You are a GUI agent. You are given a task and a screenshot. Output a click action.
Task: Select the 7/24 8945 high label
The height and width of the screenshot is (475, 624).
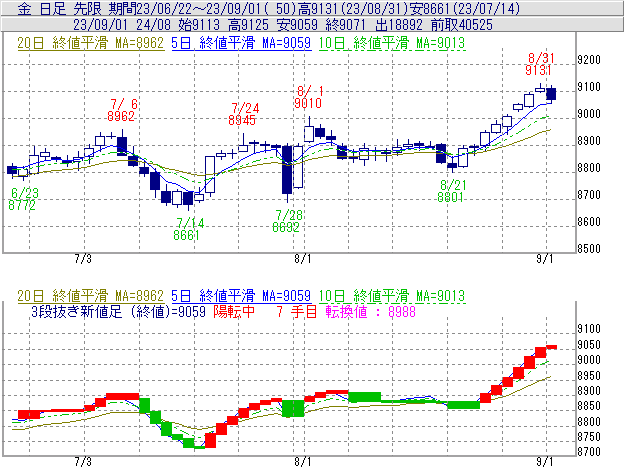244,114
